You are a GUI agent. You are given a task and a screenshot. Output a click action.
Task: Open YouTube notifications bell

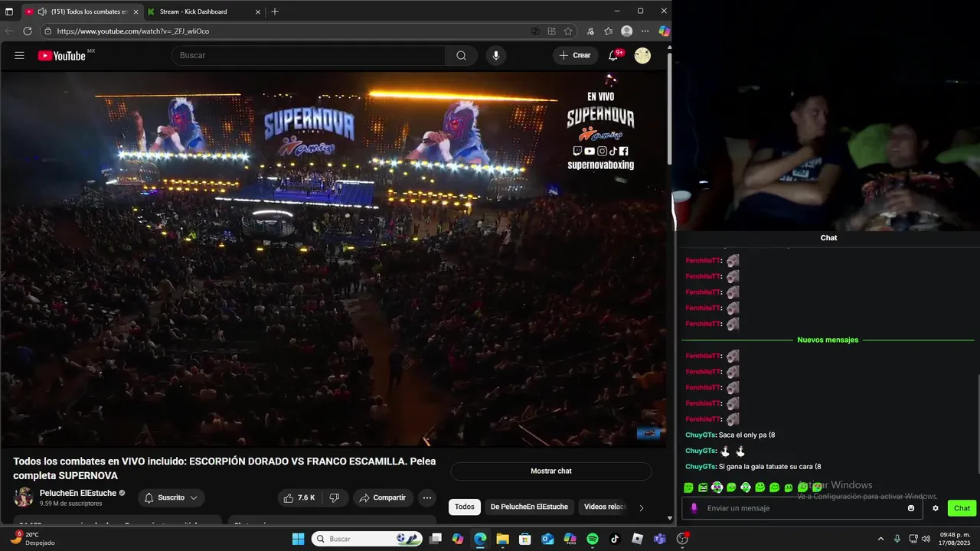613,55
